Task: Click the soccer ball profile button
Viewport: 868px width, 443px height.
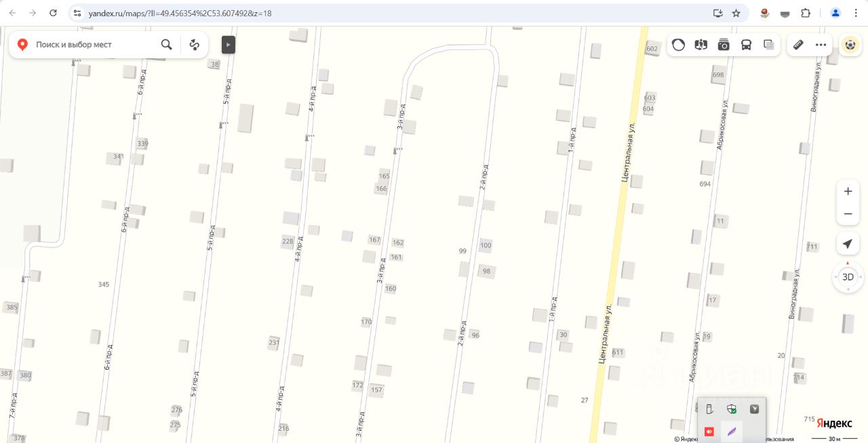Action: [x=850, y=45]
